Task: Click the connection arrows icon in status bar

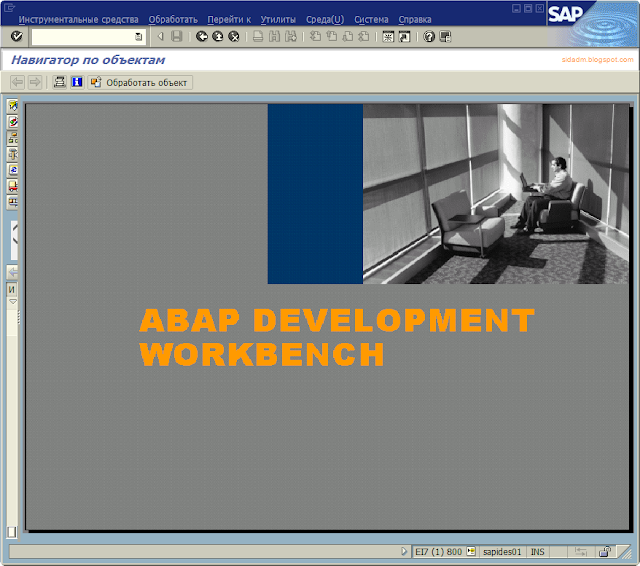Action: [x=580, y=552]
